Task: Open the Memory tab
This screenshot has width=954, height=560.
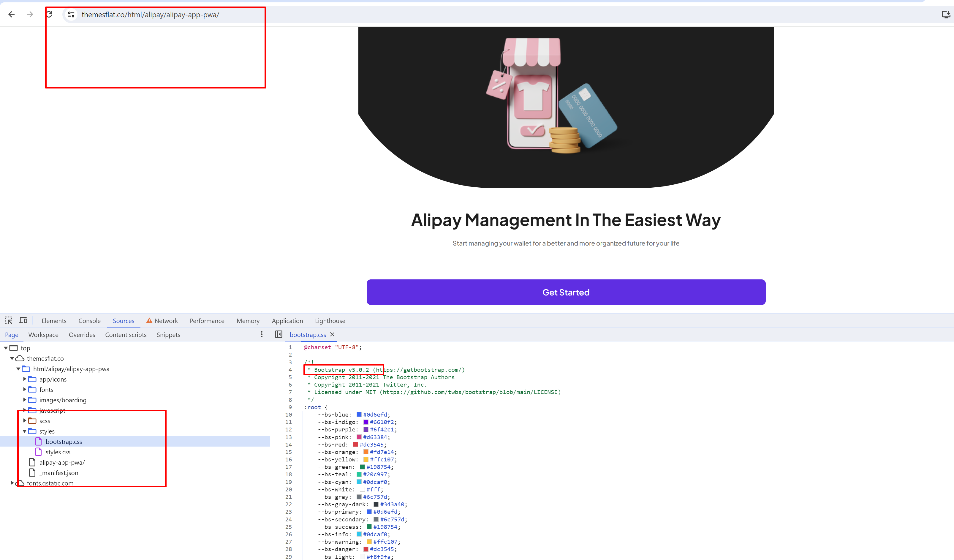Action: (x=248, y=321)
